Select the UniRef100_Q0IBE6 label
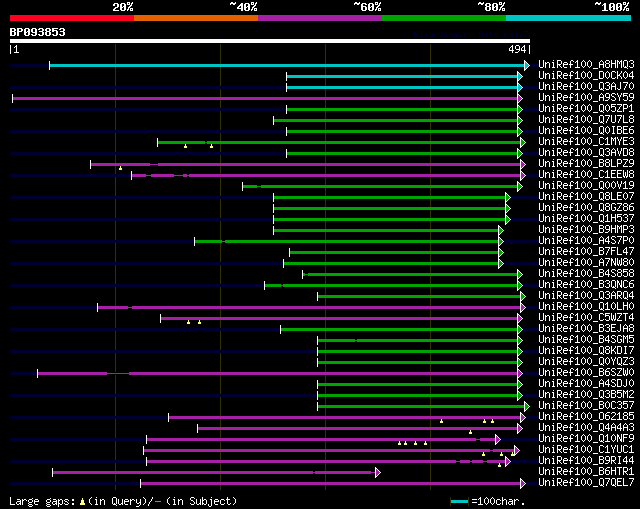The width and height of the screenshot is (640, 509). pos(586,131)
